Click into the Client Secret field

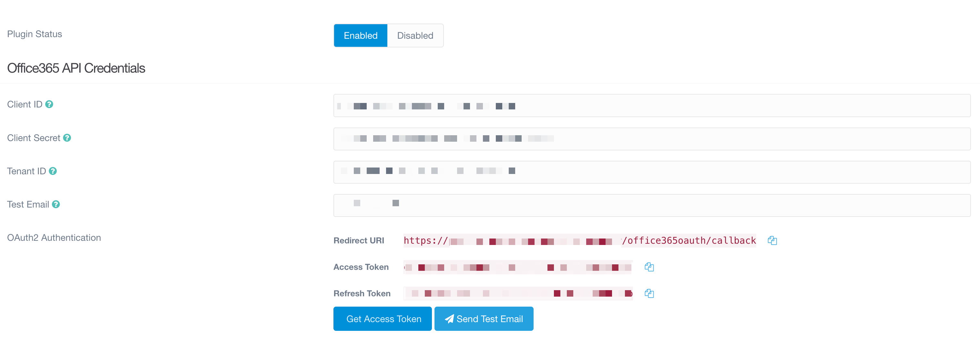(x=651, y=139)
